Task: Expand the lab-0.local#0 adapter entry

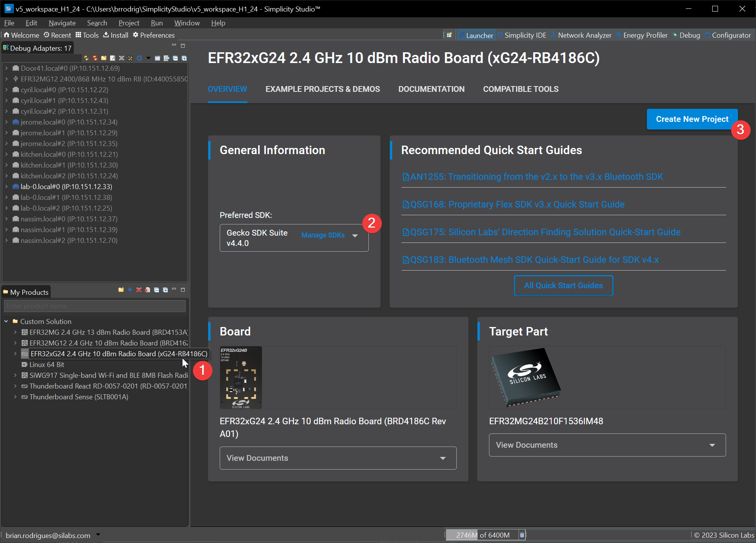Action: tap(6, 187)
